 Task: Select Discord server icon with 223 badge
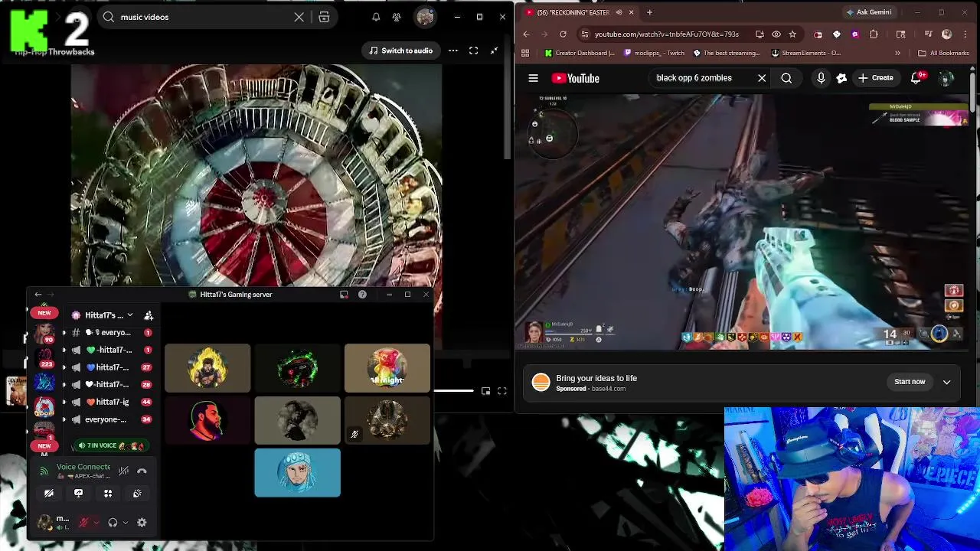(44, 358)
